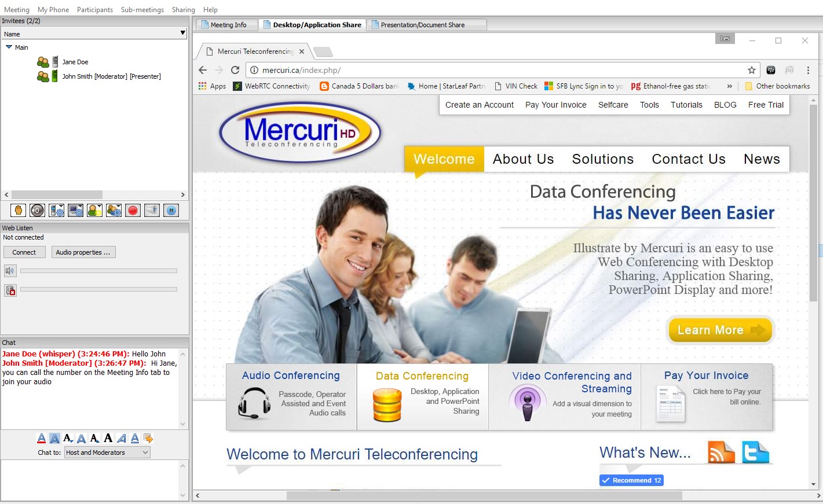Open Audio properties dialog
823x504 pixels.
pos(83,252)
